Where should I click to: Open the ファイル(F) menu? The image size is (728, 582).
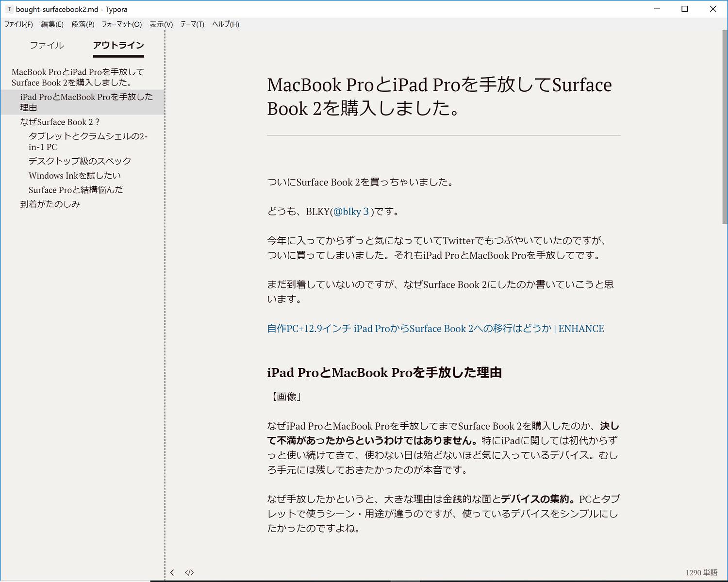tap(18, 24)
